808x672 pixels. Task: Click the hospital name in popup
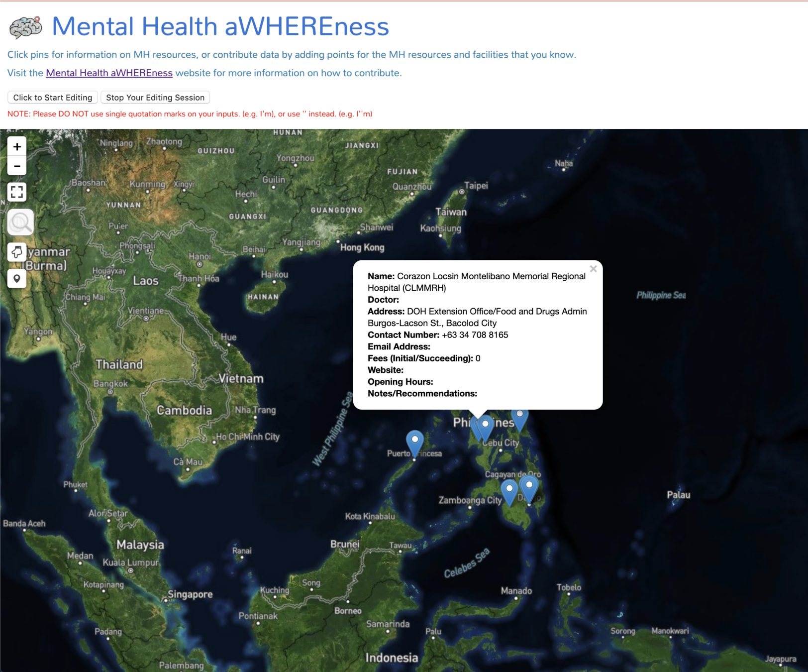[477, 282]
